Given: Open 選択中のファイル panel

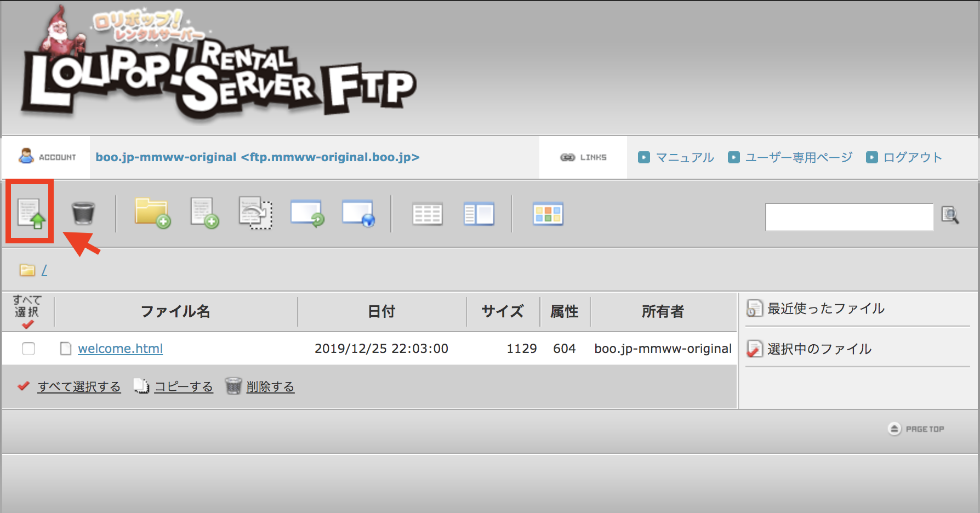Looking at the screenshot, I should [x=819, y=349].
